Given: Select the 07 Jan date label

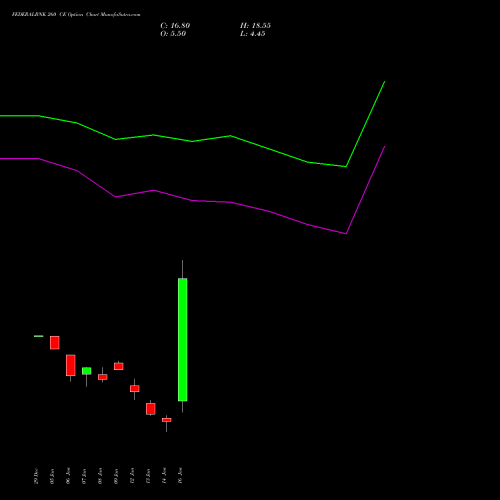Looking at the screenshot, I should coord(84,476).
